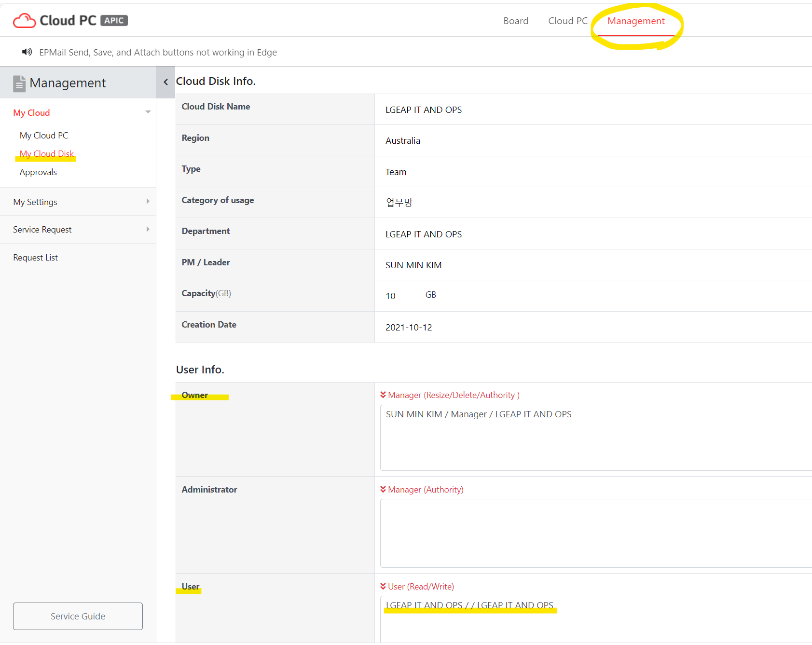812x645 pixels.
Task: Expand the Service Request arrow
Action: [148, 229]
